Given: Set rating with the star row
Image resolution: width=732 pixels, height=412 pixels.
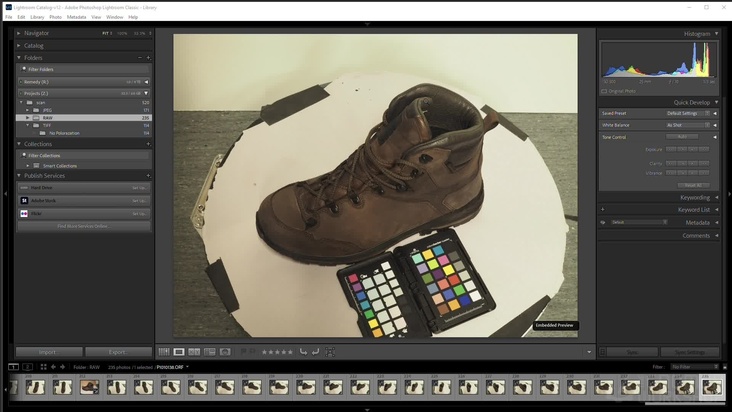Looking at the screenshot, I should click(277, 352).
